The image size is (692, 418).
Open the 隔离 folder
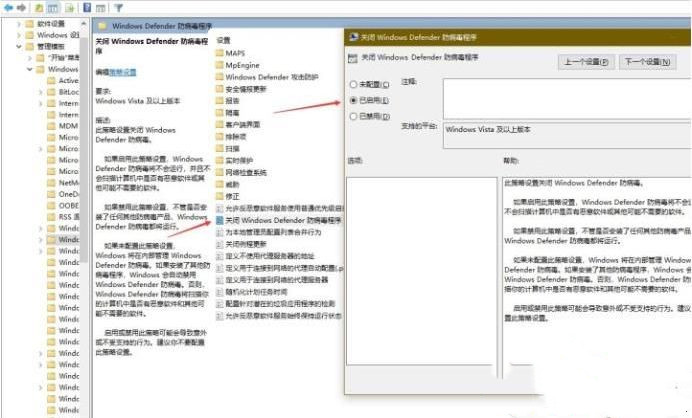point(228,113)
